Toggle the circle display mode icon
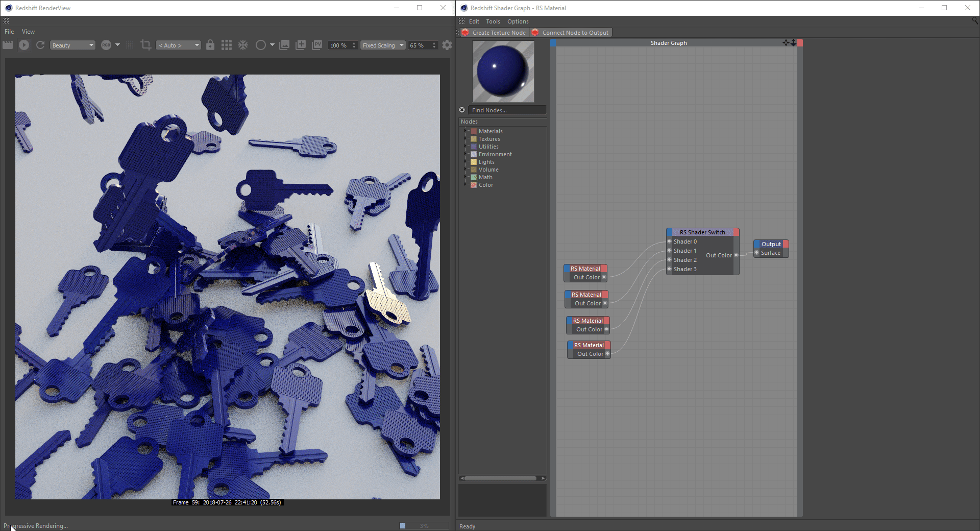Image resolution: width=980 pixels, height=531 pixels. pos(260,45)
